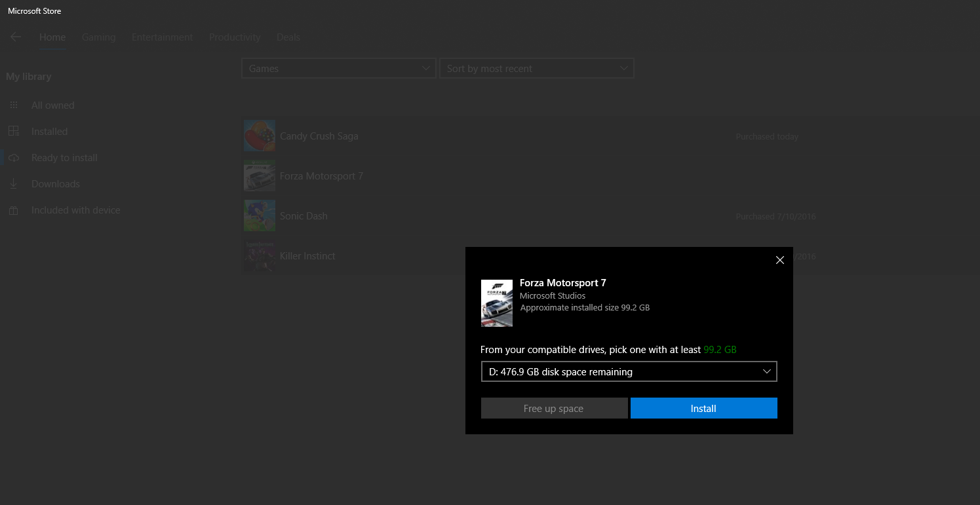The image size is (980, 505).
Task: Open the Games filter dropdown
Action: (339, 68)
